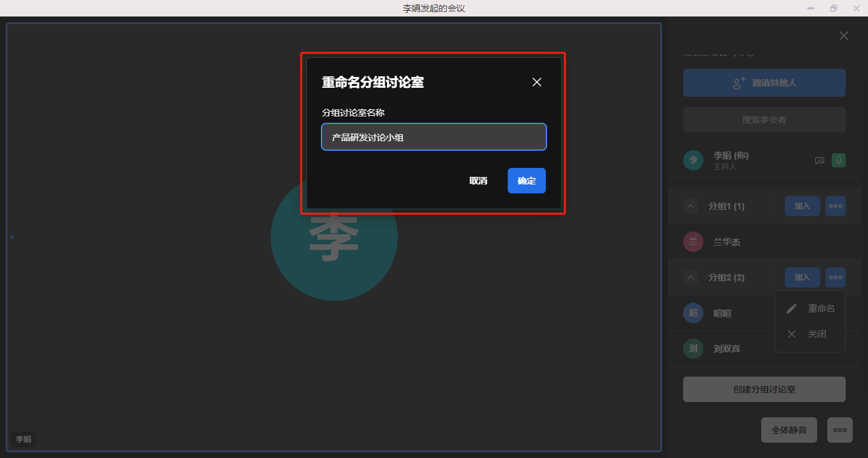Click the 创建分组讨论室 button
This screenshot has height=458, width=868.
pyautogui.click(x=764, y=389)
